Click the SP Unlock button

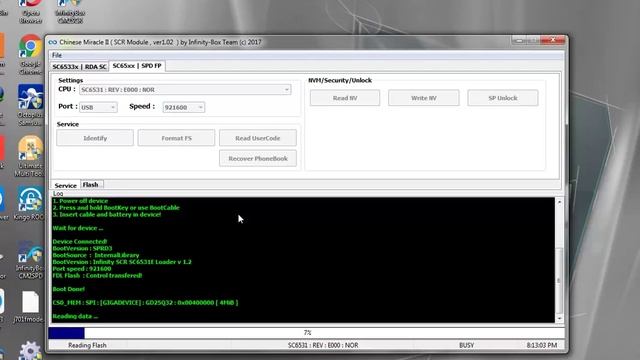503,98
